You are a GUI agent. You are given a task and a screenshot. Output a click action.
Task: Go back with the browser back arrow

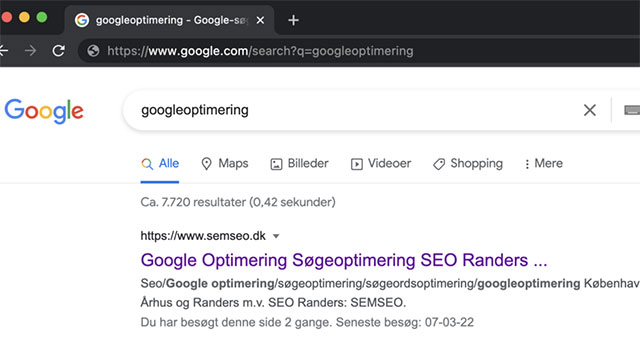coord(4,51)
